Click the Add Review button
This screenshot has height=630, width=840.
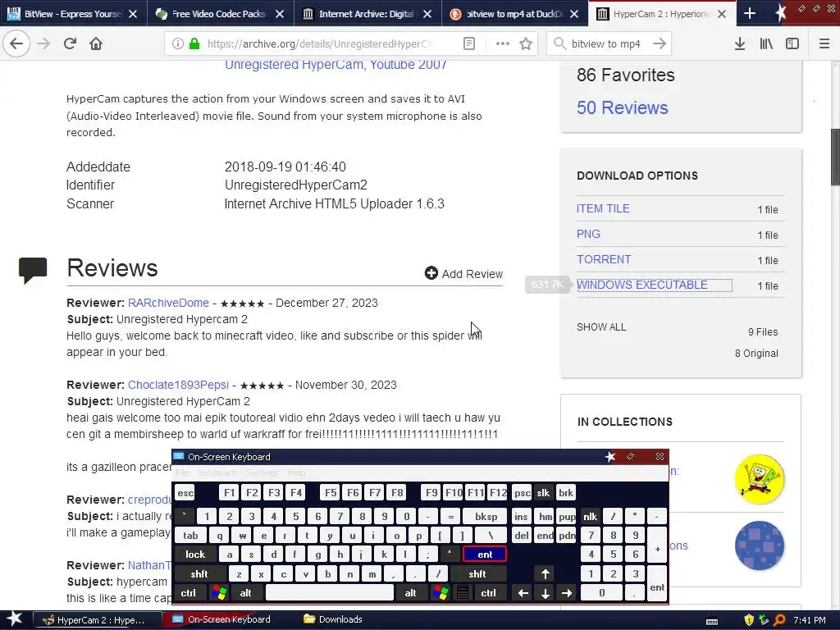tap(463, 273)
